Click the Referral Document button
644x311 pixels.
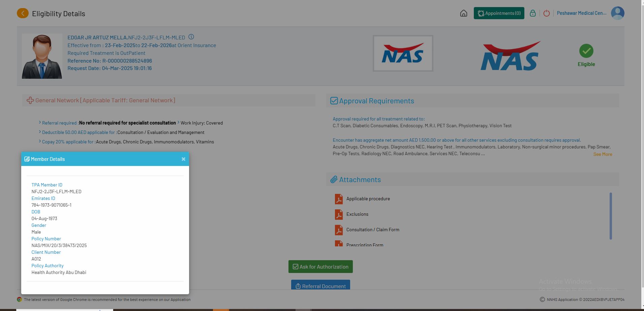320,285
